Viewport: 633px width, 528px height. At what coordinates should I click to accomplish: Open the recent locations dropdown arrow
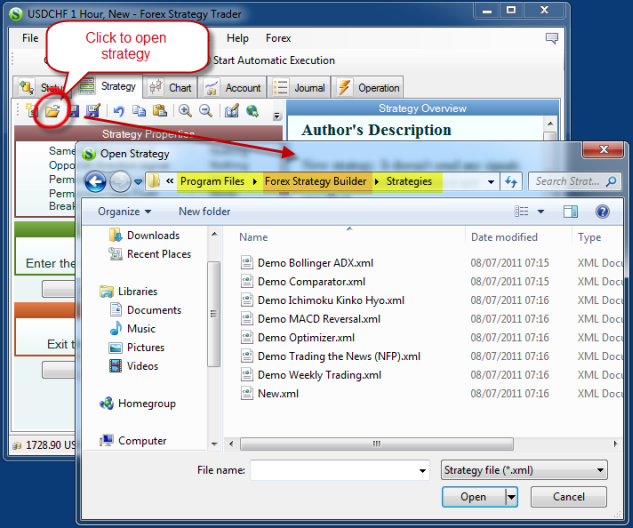pyautogui.click(x=138, y=182)
